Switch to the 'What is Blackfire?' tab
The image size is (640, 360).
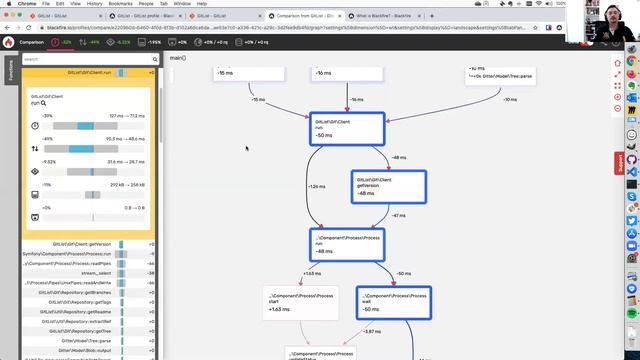384,16
